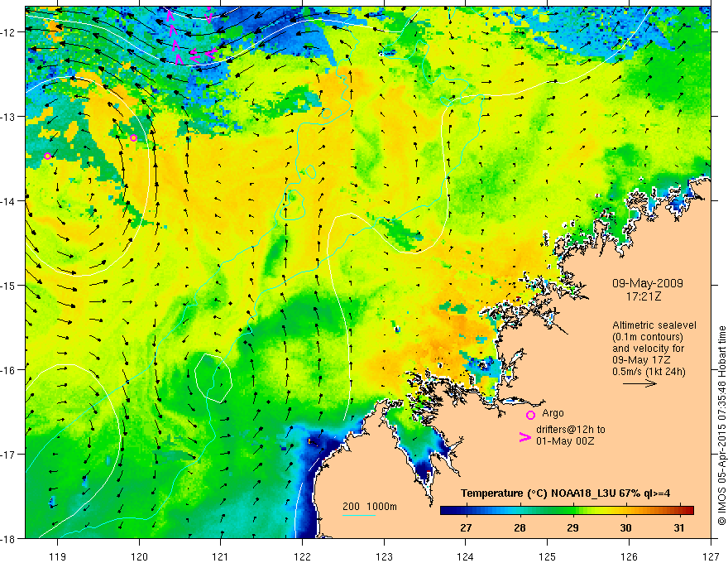Click the longitude label 119

[x=58, y=557]
